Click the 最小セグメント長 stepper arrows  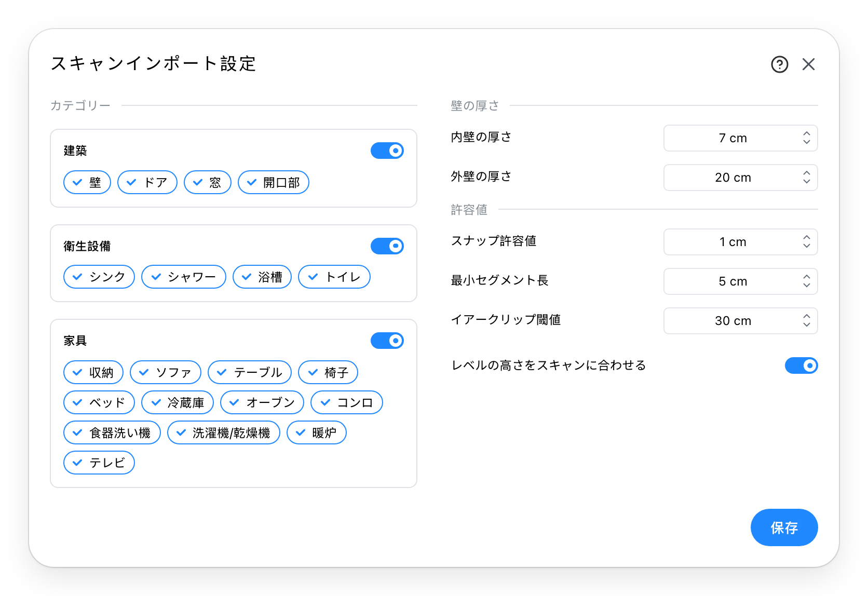806,281
